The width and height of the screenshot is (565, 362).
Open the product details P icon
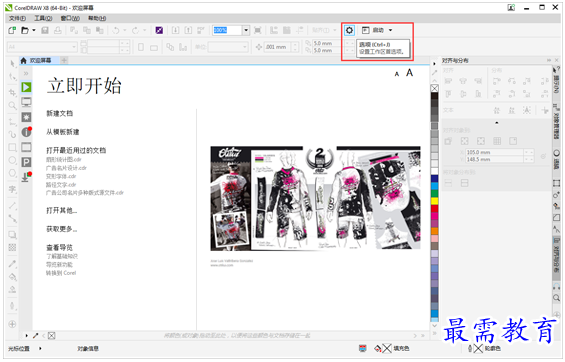coord(26,162)
